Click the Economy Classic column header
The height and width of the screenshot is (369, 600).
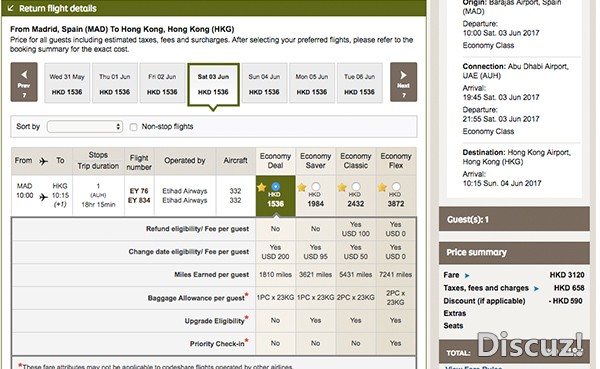pyautogui.click(x=356, y=161)
